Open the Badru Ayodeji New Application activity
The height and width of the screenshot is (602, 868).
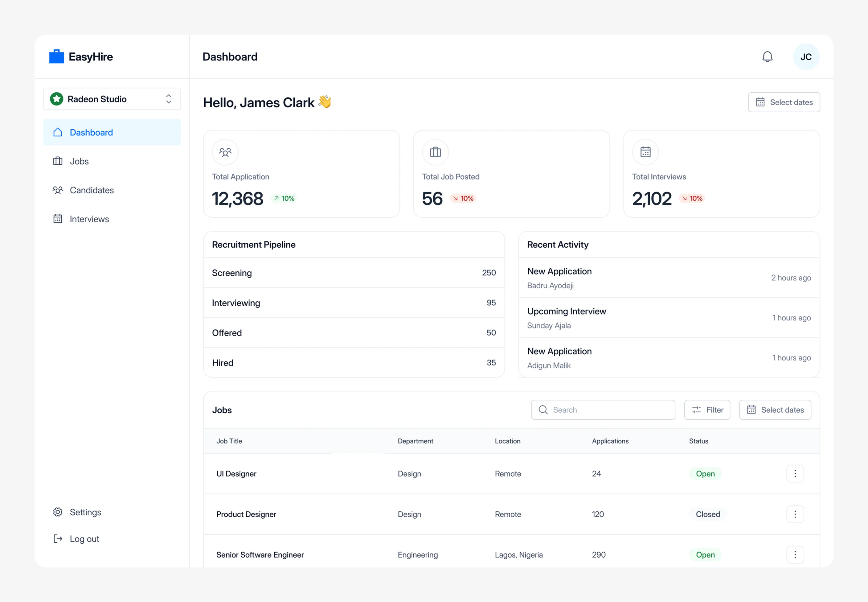[669, 278]
